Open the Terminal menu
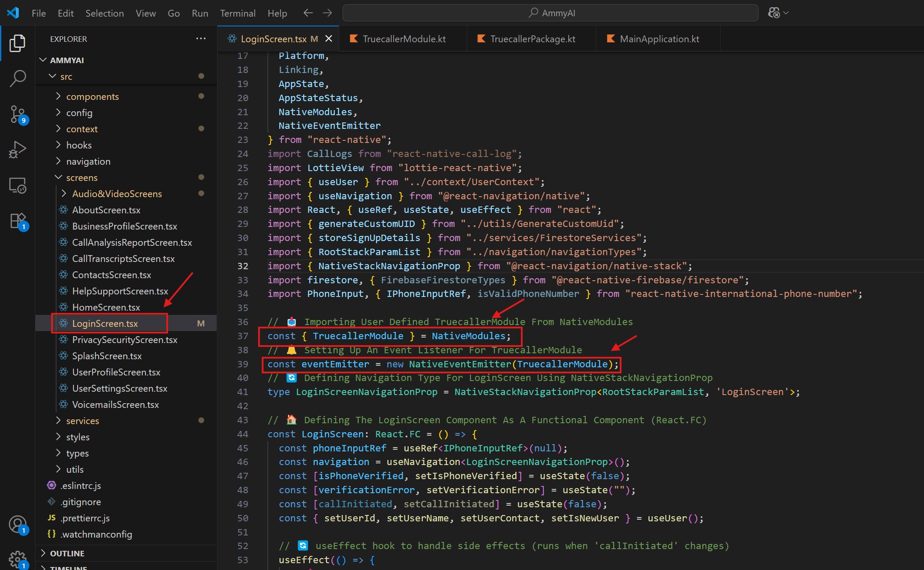Viewport: 924px width, 570px height. [238, 13]
